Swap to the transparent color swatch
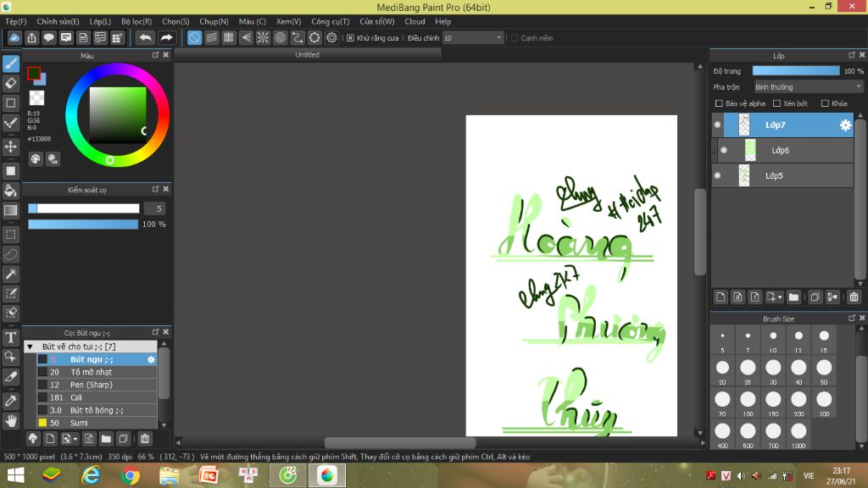This screenshot has height=488, width=868. point(36,98)
